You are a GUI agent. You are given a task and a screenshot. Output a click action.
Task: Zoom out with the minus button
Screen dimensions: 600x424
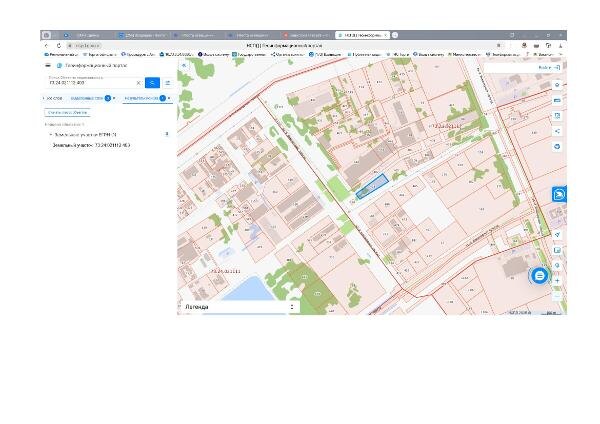click(x=557, y=296)
